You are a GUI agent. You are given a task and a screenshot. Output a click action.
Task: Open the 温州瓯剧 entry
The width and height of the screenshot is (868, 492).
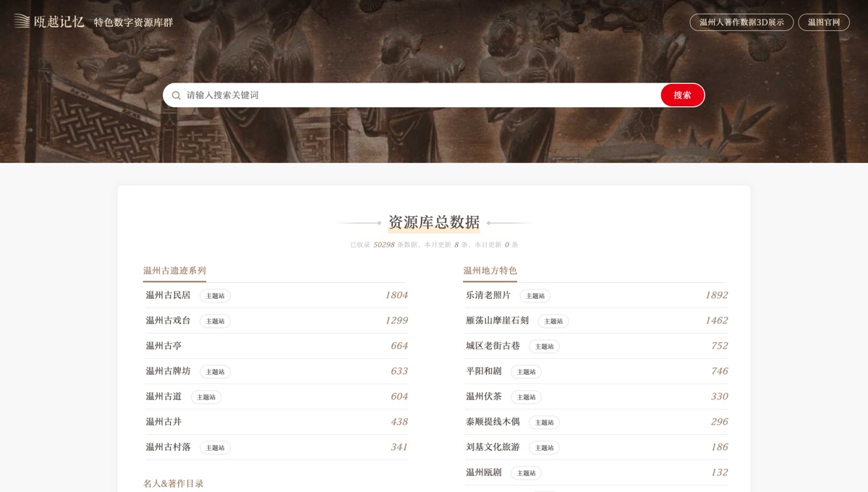(x=484, y=472)
